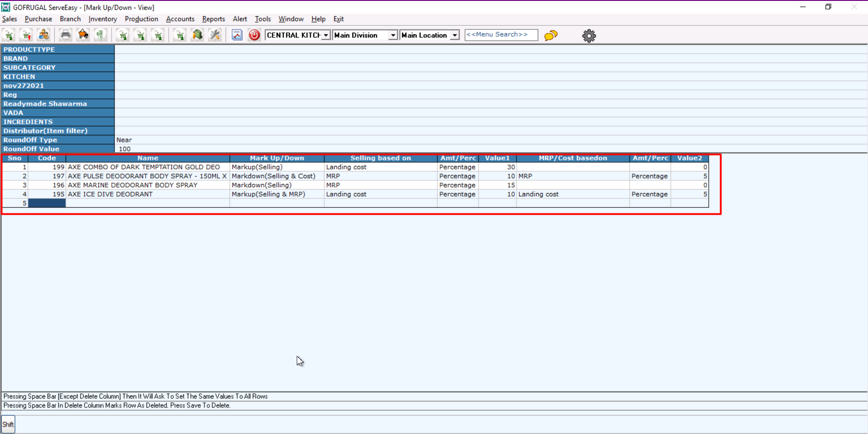Image resolution: width=868 pixels, height=434 pixels.
Task: Click the highlighted empty Code cell in row 5
Action: point(47,203)
